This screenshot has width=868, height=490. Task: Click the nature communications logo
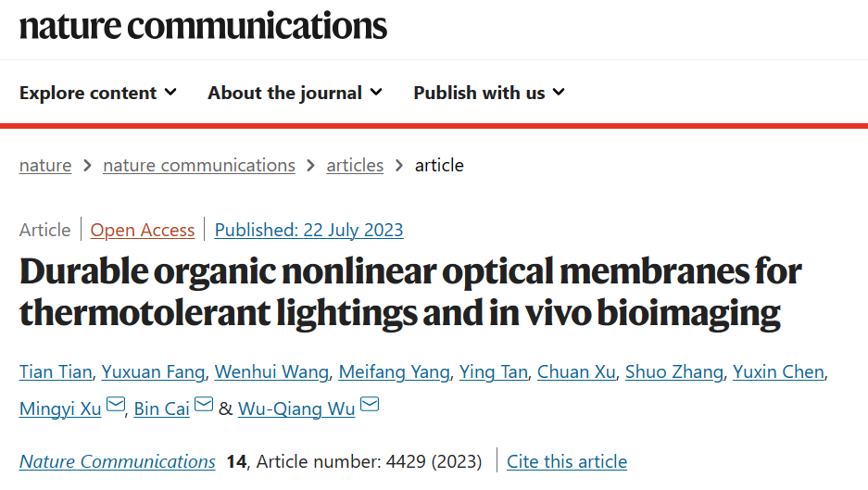pos(203,26)
